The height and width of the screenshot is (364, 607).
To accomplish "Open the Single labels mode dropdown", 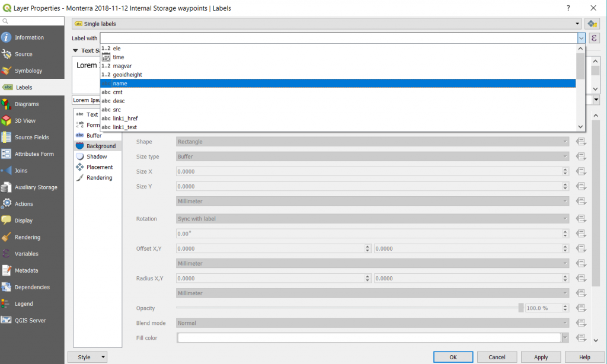I will click(x=327, y=24).
